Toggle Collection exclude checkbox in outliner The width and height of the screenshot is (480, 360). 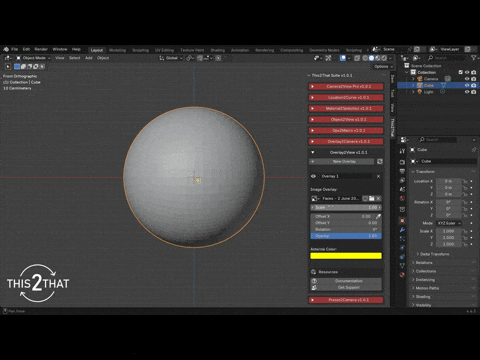tap(461, 72)
